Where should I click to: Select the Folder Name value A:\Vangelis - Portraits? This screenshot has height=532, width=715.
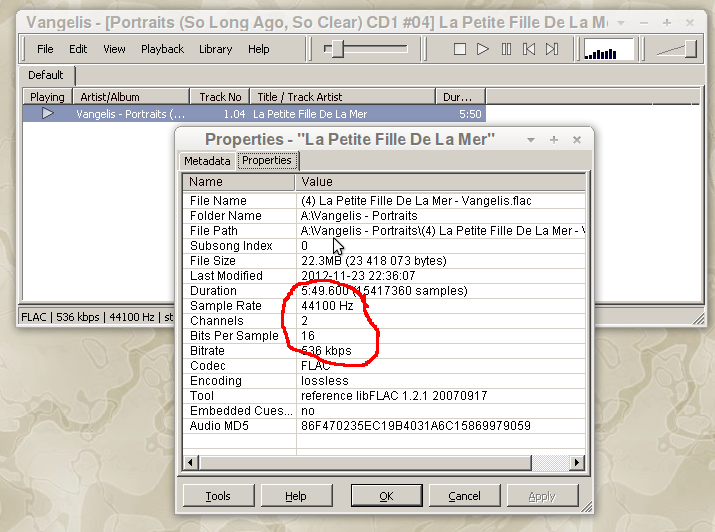359,216
